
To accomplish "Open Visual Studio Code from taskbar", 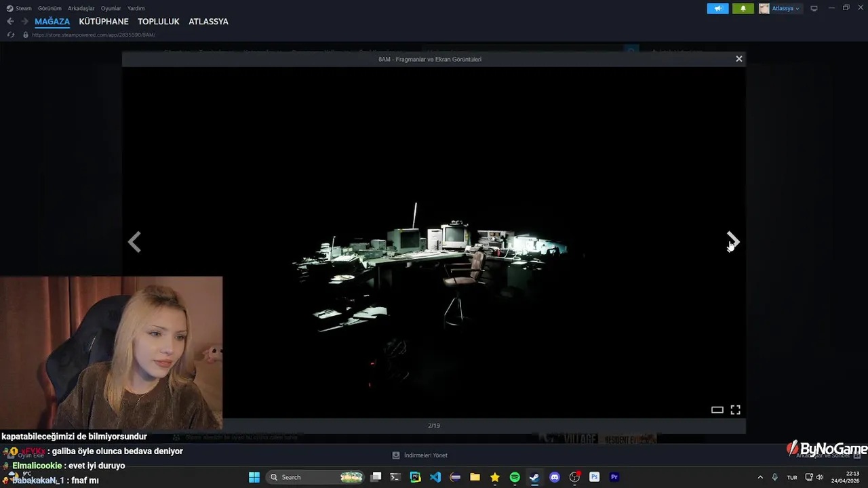I will 435,477.
